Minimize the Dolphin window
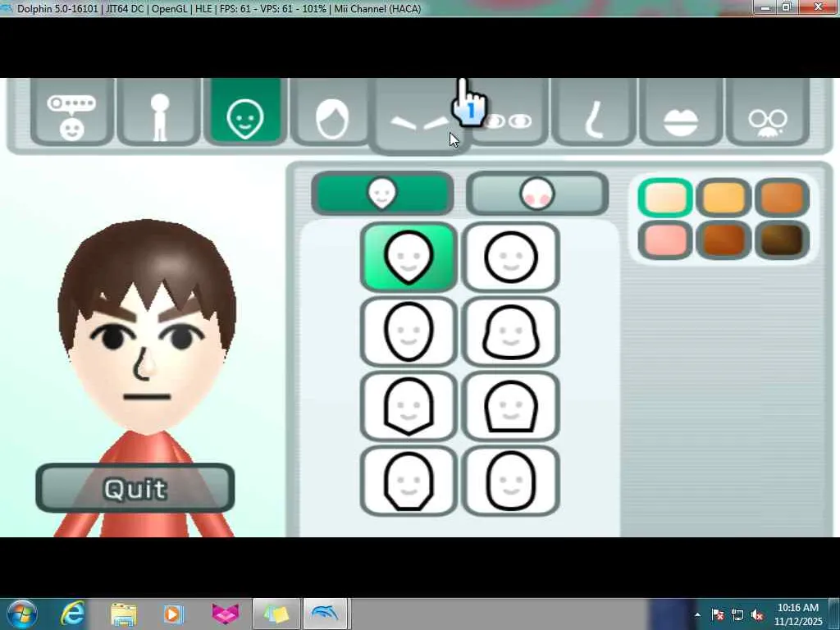Viewport: 840px width, 630px height. point(765,7)
